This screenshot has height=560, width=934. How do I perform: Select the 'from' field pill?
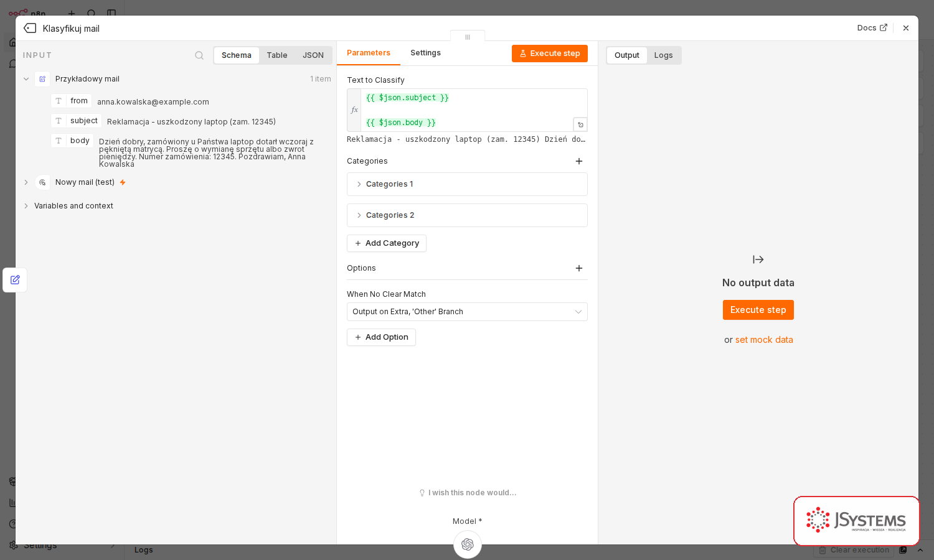(x=72, y=101)
